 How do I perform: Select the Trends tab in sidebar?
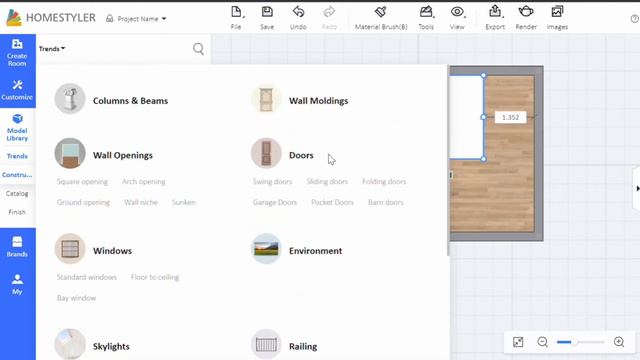click(x=17, y=156)
